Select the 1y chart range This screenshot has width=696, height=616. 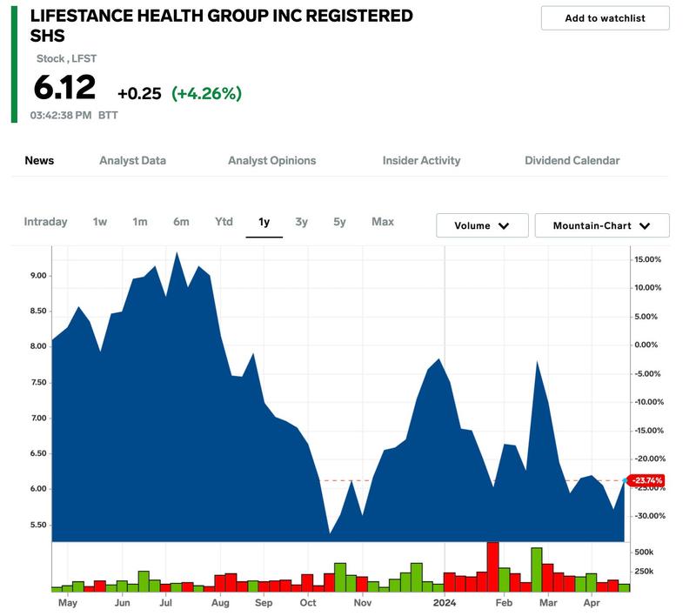click(264, 222)
